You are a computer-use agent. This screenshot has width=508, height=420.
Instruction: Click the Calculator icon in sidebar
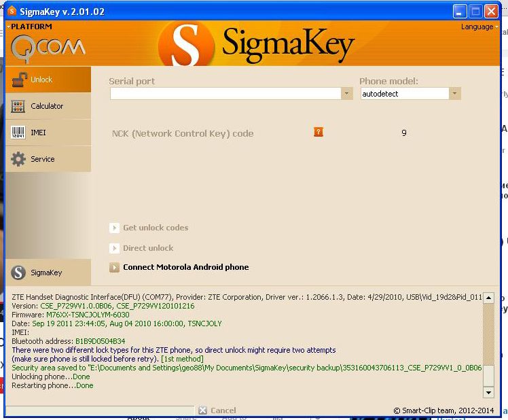(x=18, y=106)
